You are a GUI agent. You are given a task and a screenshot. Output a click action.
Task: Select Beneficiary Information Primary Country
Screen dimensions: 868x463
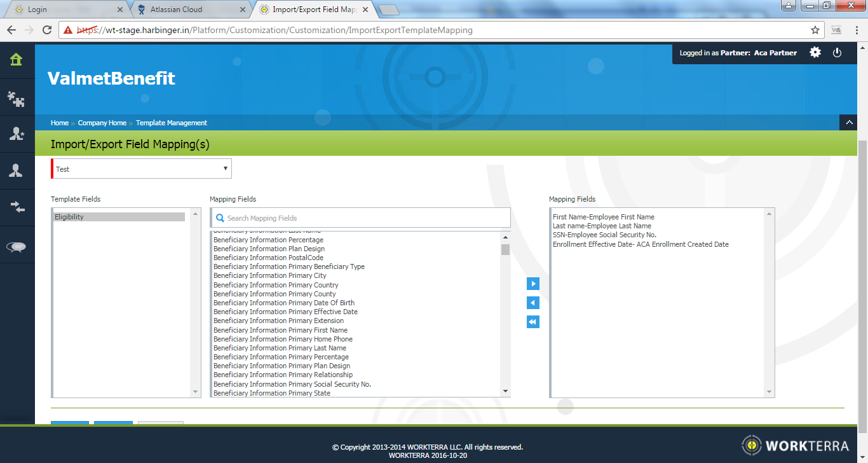point(276,285)
